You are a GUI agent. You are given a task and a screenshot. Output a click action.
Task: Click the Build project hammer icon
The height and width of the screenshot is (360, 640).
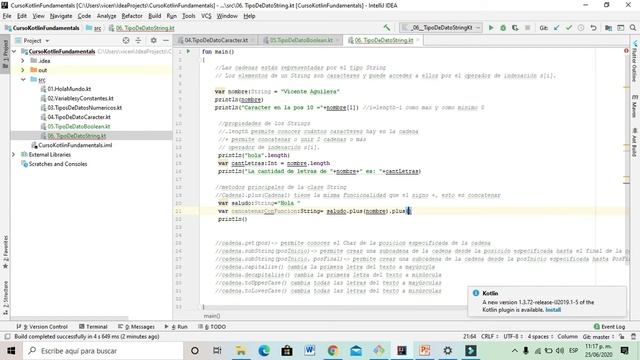tap(387, 28)
